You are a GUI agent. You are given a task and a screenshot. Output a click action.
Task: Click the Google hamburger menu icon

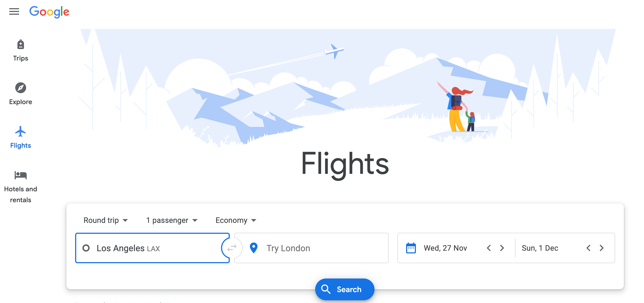15,11
